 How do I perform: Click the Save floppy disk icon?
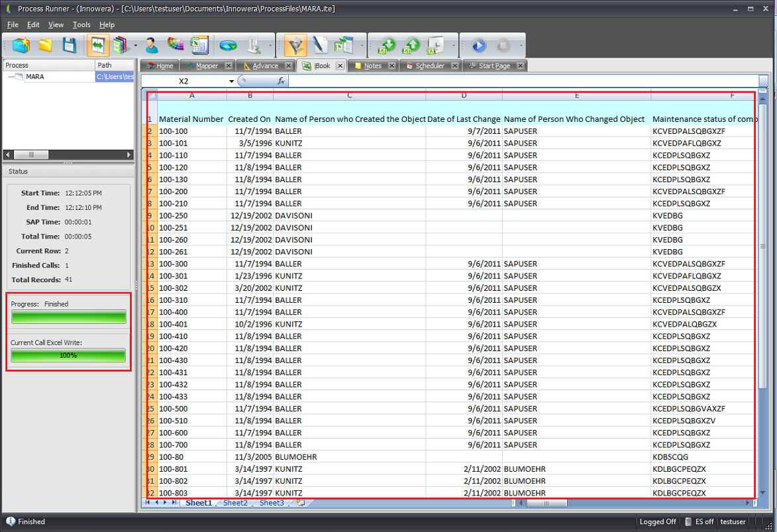pos(70,45)
